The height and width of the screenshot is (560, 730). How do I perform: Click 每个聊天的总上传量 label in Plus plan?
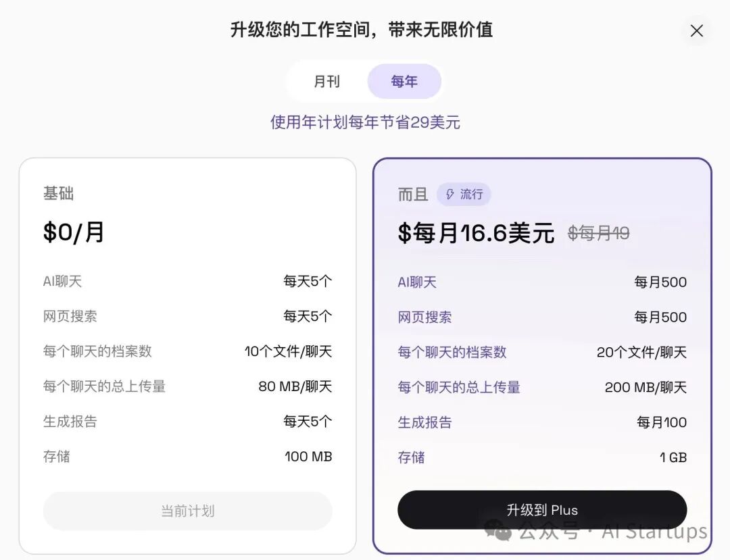coord(459,387)
